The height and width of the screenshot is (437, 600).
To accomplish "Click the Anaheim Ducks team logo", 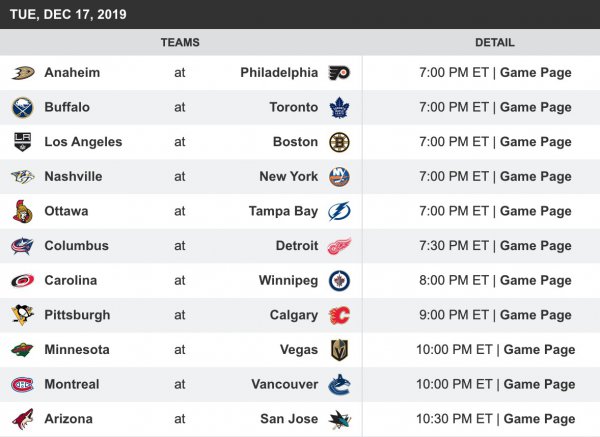I will click(23, 73).
